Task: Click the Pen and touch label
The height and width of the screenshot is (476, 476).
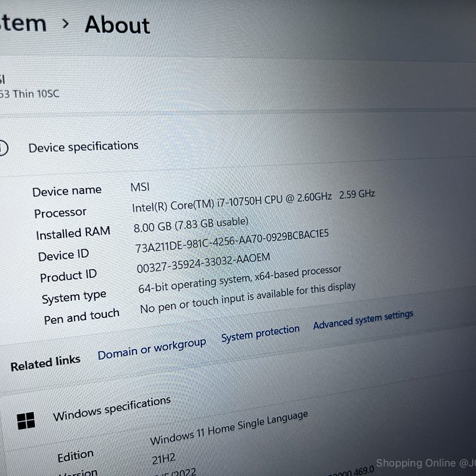Action: [x=81, y=317]
